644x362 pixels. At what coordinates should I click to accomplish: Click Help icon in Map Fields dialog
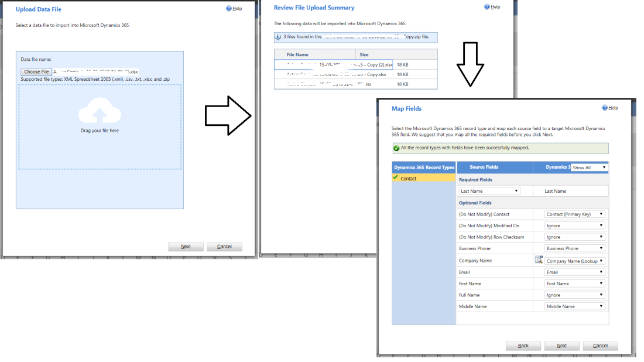point(605,108)
